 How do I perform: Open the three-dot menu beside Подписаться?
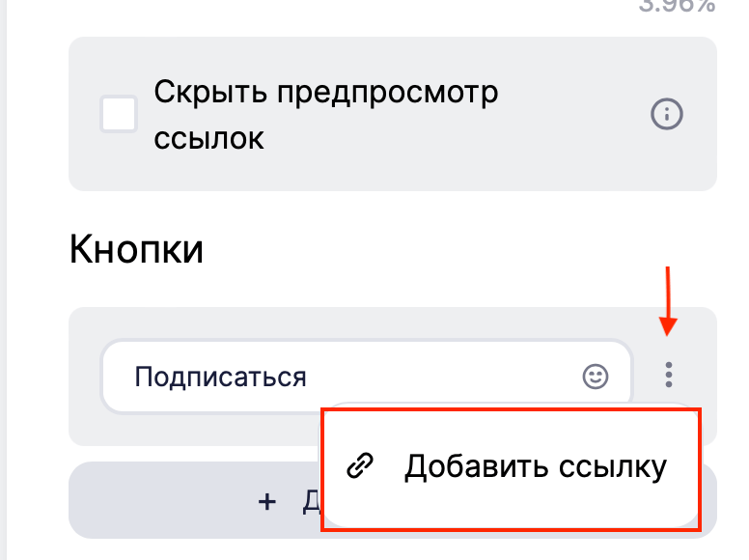[668, 375]
